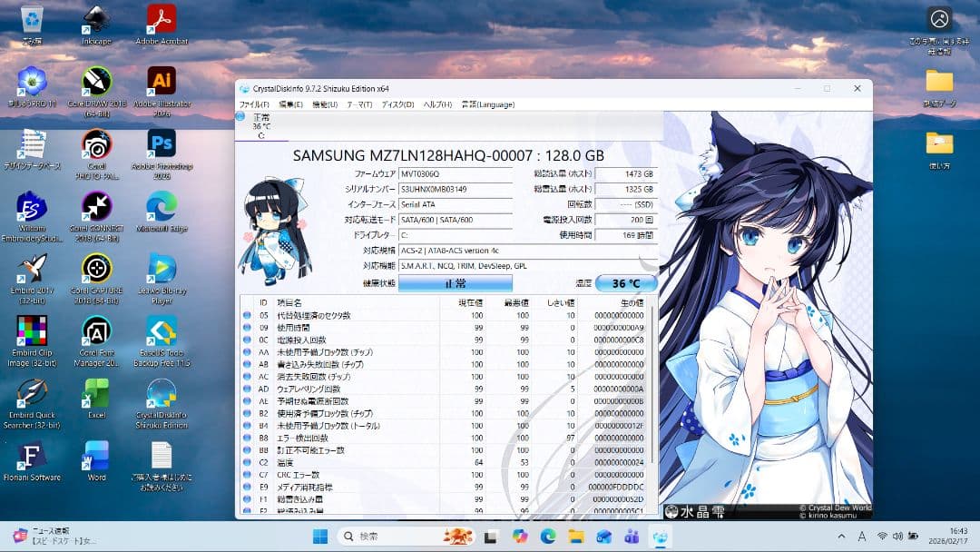Screen dimensions: 980x552
Task: Select the C: drive status tab
Action: (261, 126)
